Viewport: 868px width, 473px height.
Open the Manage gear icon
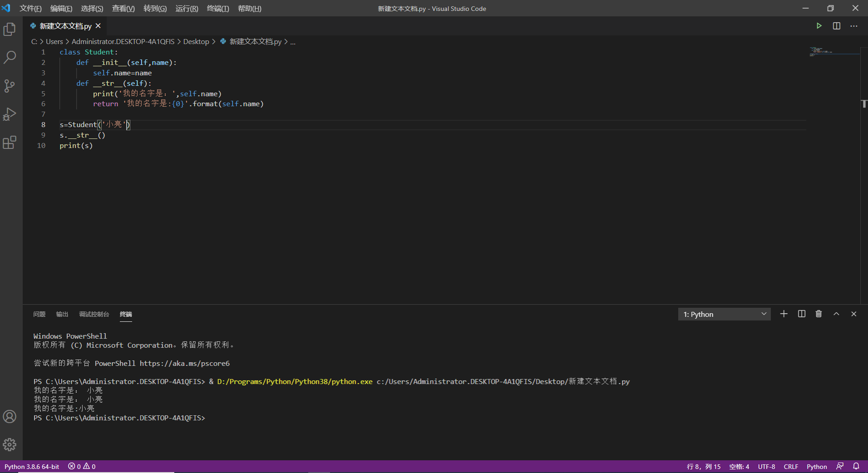[x=10, y=444]
